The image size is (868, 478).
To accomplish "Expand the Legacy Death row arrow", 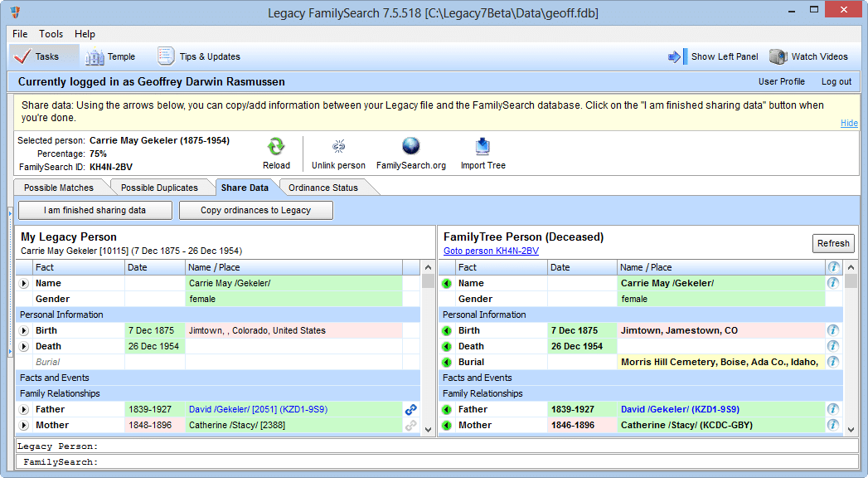I will [x=24, y=347].
